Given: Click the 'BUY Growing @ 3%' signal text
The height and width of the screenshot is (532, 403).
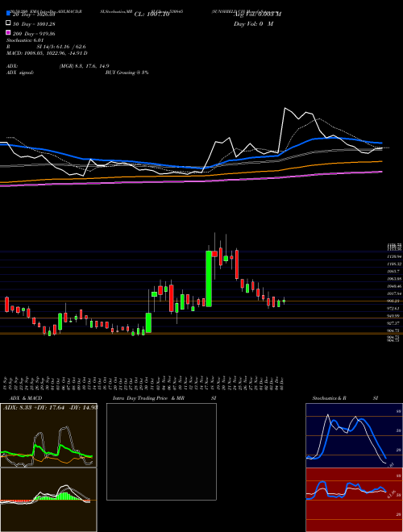Looking at the screenshot, I should pos(127,73).
